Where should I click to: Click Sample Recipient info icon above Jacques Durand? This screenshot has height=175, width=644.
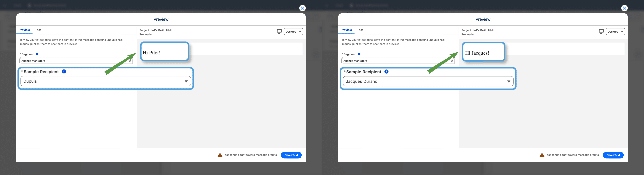click(386, 72)
